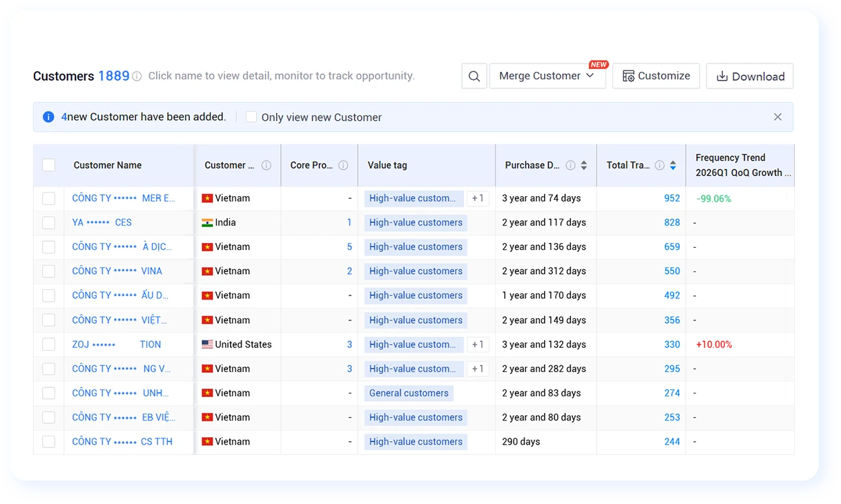
Task: Open customer ZOJ TION details
Action: click(116, 345)
